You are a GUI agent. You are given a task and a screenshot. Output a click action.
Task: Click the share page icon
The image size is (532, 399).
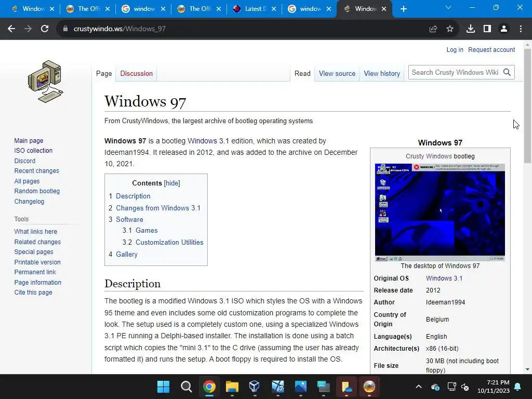[433, 29]
